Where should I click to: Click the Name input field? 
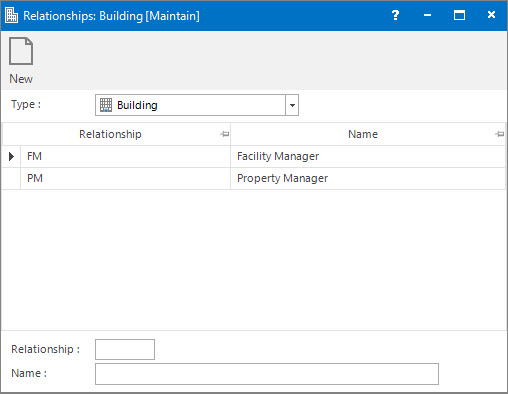[267, 374]
